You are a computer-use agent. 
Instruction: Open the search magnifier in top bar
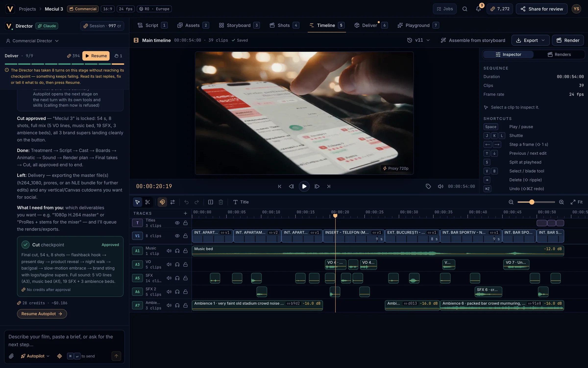pos(465,9)
